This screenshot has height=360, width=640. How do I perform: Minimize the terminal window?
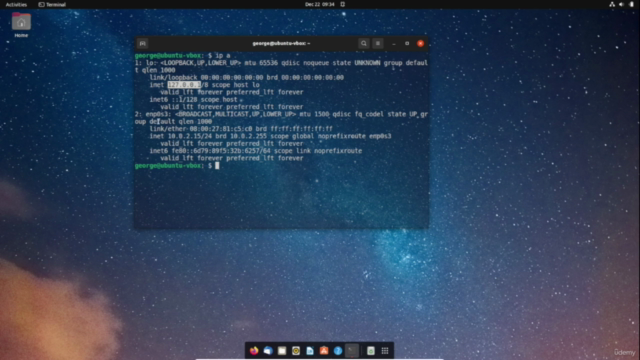click(394, 43)
